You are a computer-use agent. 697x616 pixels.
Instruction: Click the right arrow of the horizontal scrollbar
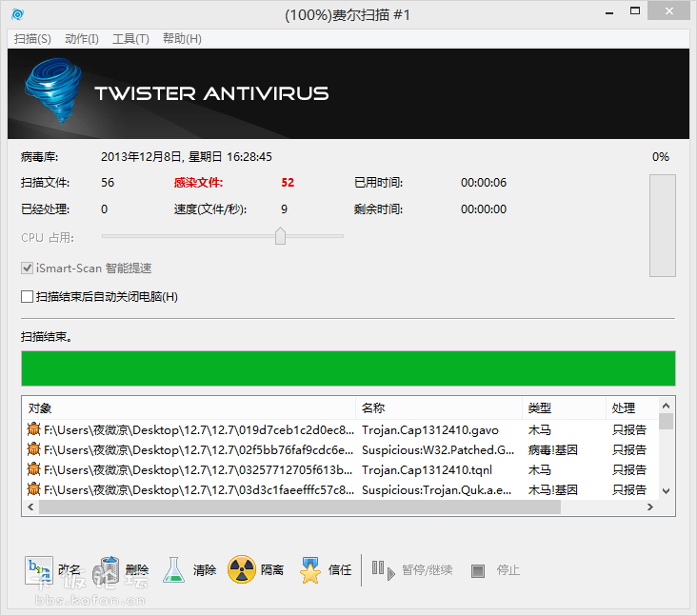coord(647,507)
